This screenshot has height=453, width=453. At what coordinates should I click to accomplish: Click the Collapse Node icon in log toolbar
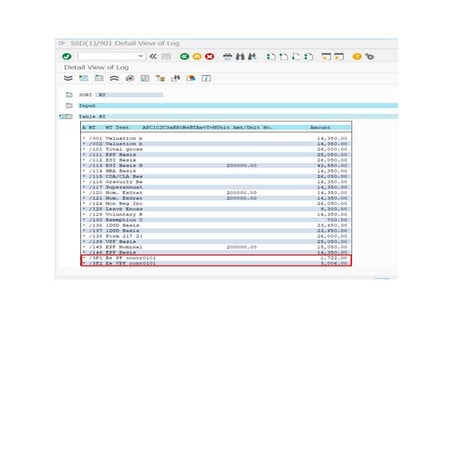(99, 78)
